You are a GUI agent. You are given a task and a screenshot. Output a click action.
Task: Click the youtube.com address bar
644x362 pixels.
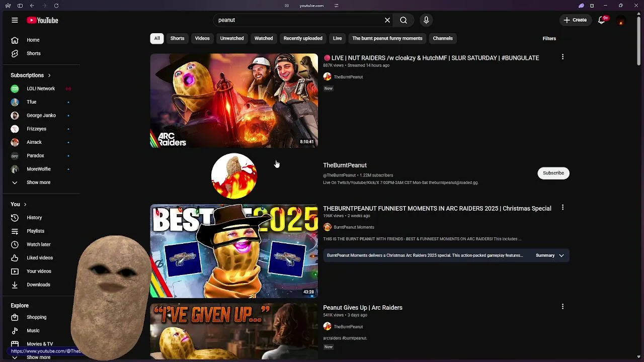pyautogui.click(x=311, y=6)
